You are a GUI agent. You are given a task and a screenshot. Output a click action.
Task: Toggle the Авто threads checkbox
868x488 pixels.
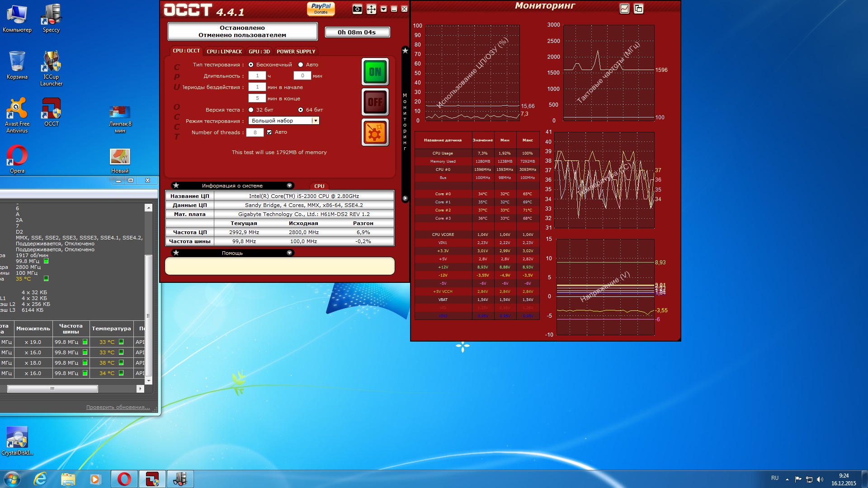click(x=269, y=132)
